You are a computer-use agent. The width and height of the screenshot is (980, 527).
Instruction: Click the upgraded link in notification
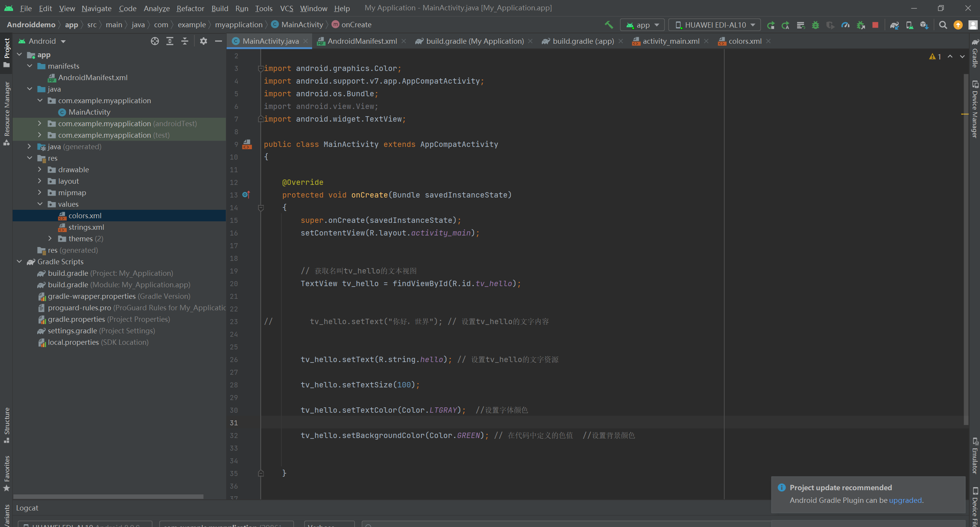coord(905,500)
